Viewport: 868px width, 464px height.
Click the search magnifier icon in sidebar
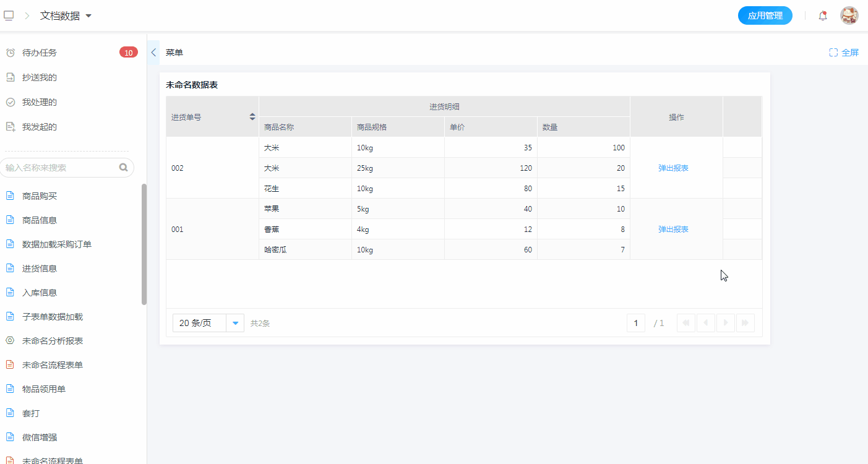123,167
